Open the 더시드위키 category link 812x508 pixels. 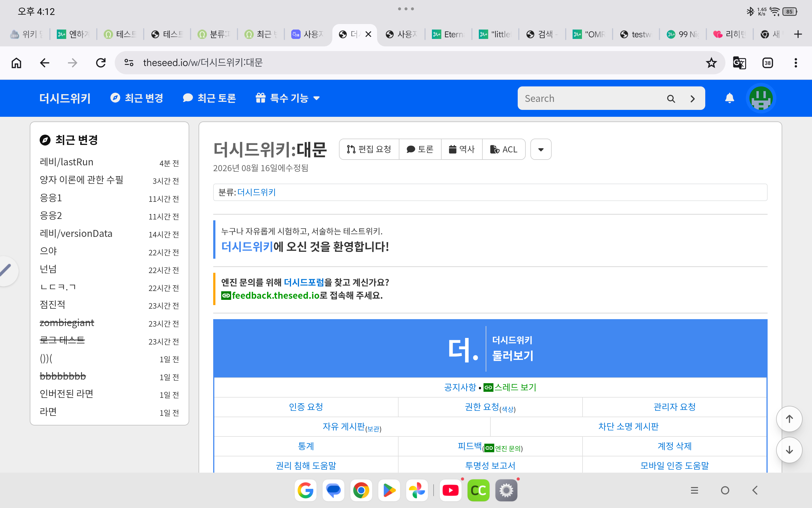256,192
